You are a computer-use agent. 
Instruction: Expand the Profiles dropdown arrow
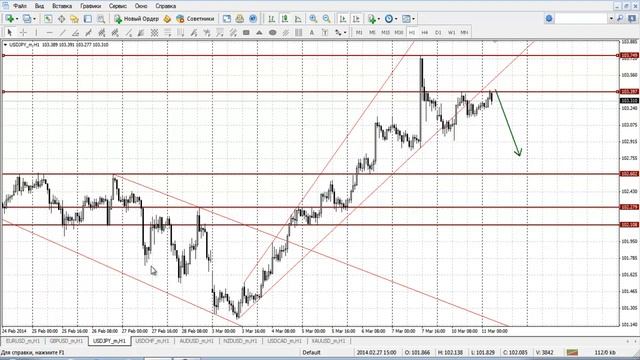(x=34, y=19)
